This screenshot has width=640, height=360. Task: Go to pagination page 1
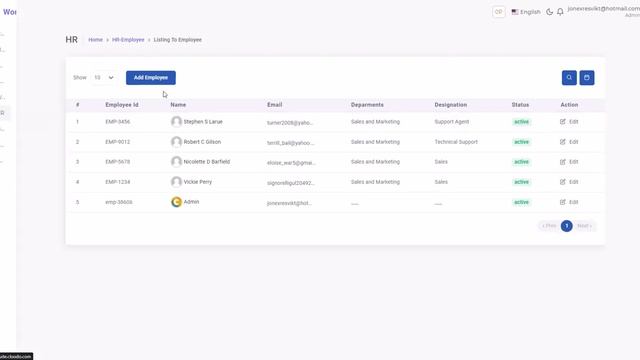pos(567,226)
